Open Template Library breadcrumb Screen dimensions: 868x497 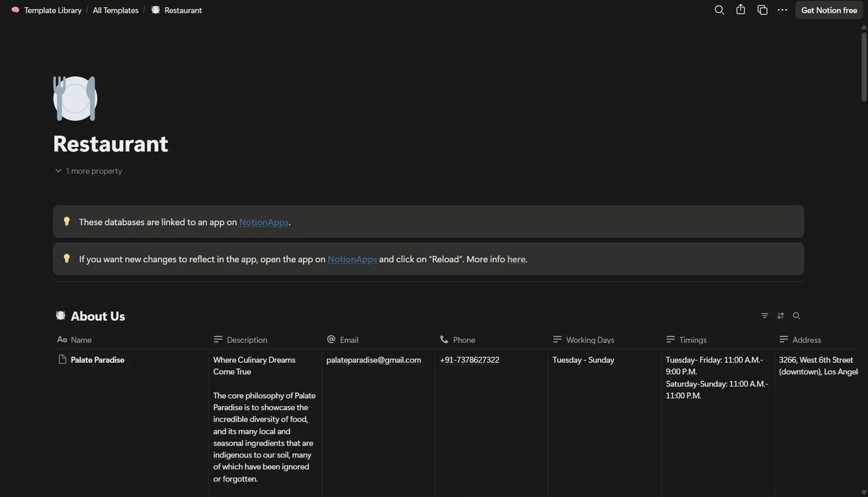click(x=53, y=10)
